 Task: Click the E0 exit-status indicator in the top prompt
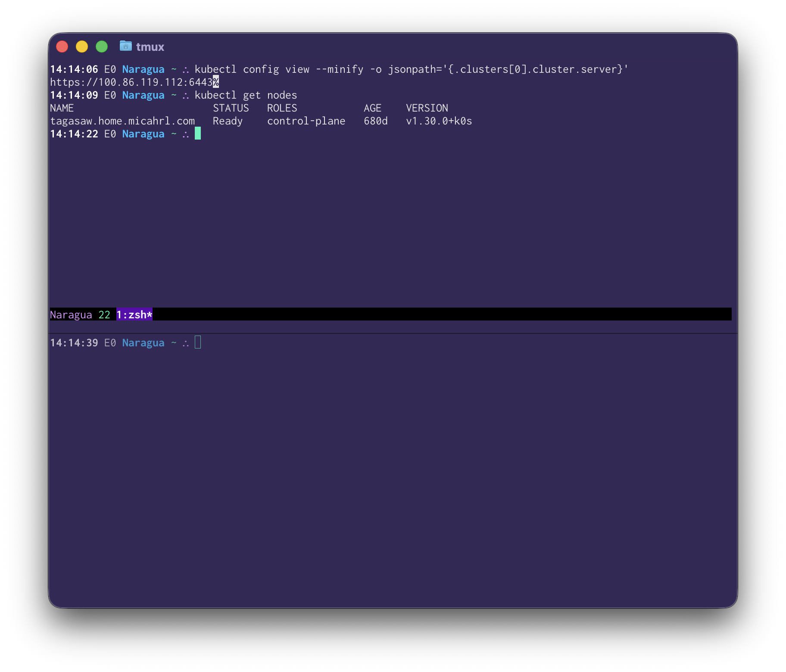click(110, 69)
